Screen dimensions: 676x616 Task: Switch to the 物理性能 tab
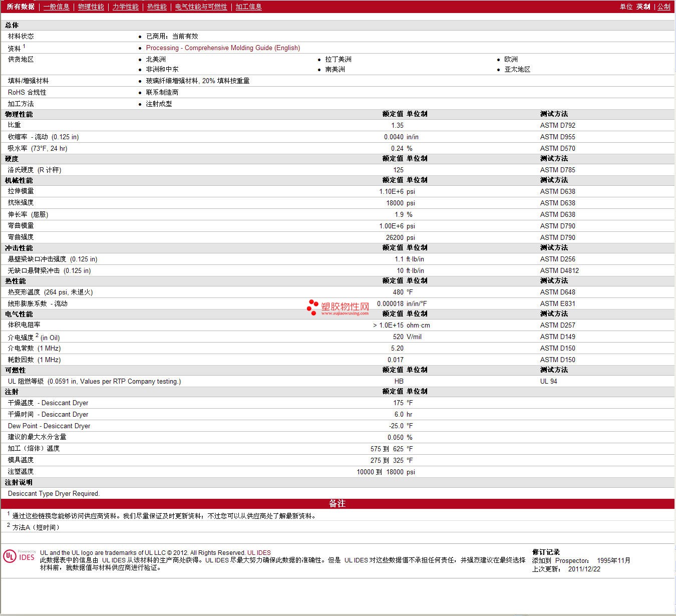coord(91,7)
